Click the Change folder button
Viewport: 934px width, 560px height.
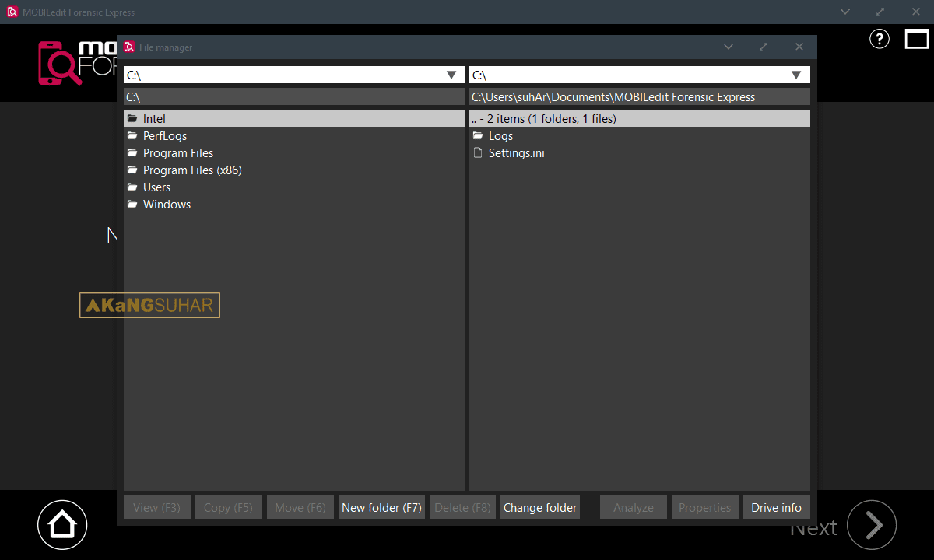coord(540,507)
